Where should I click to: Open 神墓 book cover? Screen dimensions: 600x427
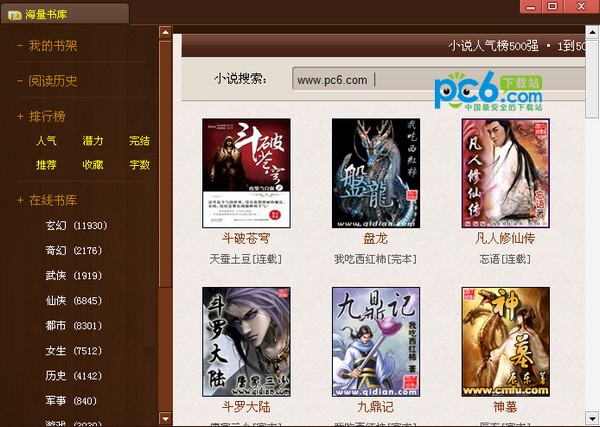(x=505, y=342)
